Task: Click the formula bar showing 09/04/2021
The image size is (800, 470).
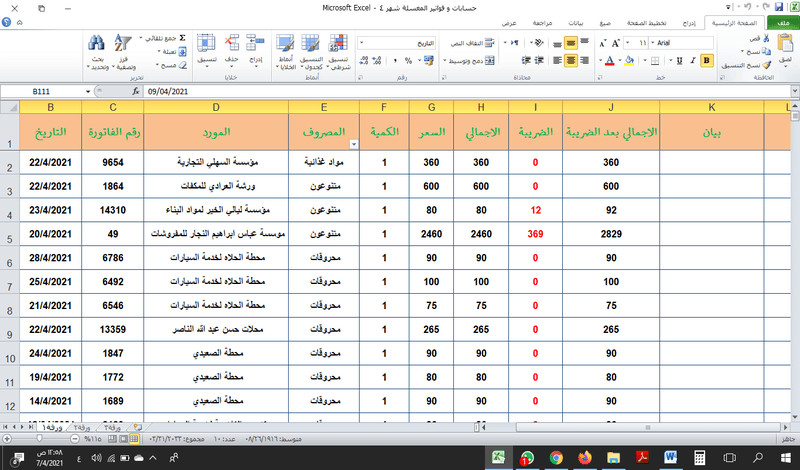Action: click(x=467, y=91)
